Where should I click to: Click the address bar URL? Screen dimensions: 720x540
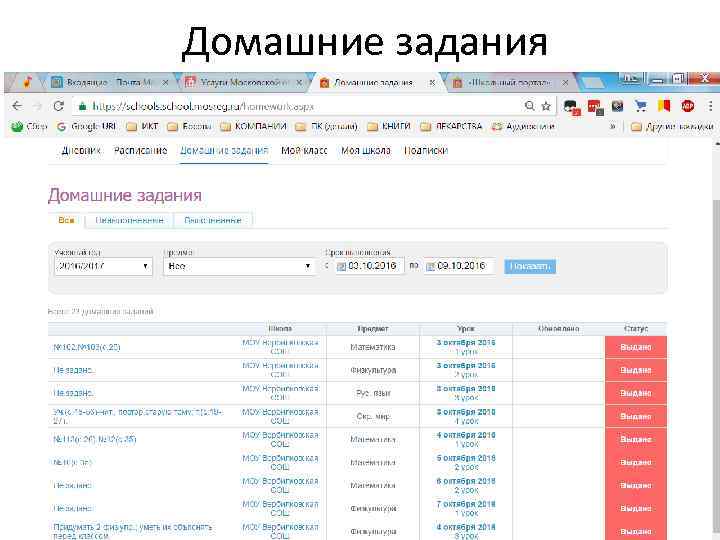tap(203, 106)
